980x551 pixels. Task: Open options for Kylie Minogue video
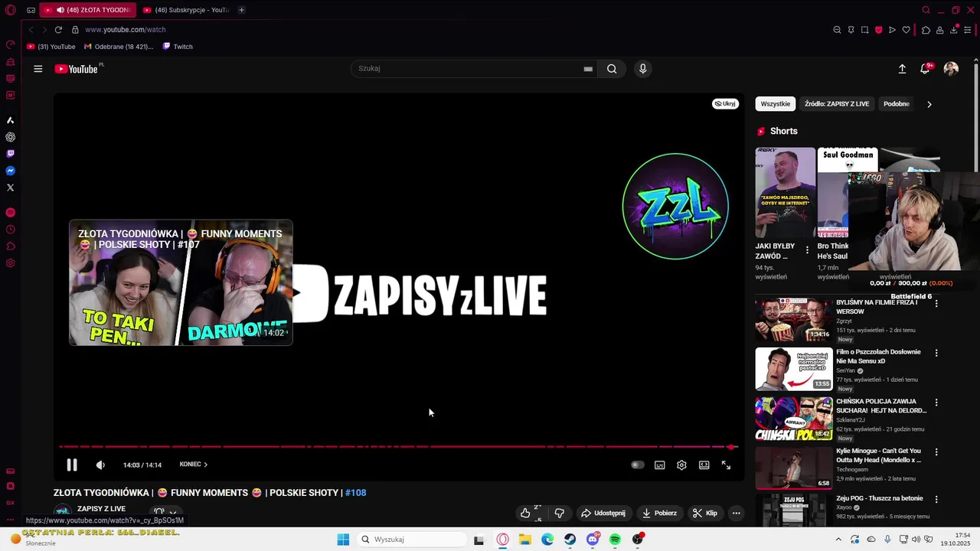(936, 452)
